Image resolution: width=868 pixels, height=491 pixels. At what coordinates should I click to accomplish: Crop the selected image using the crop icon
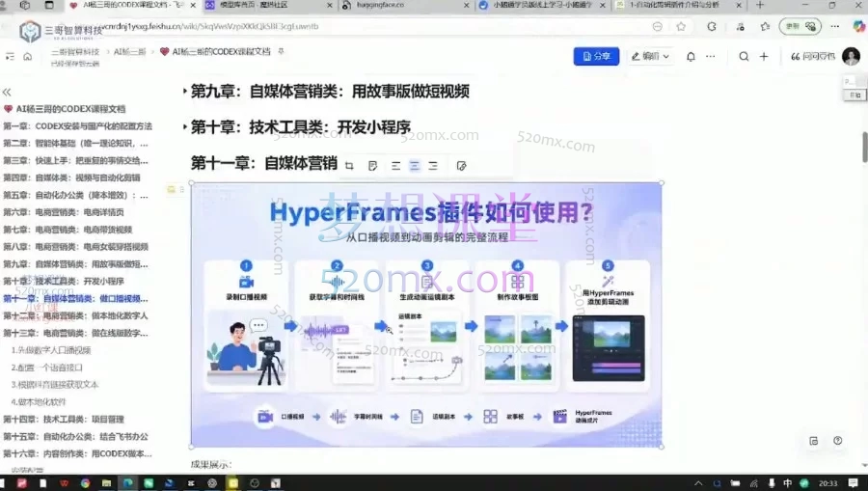[349, 166]
